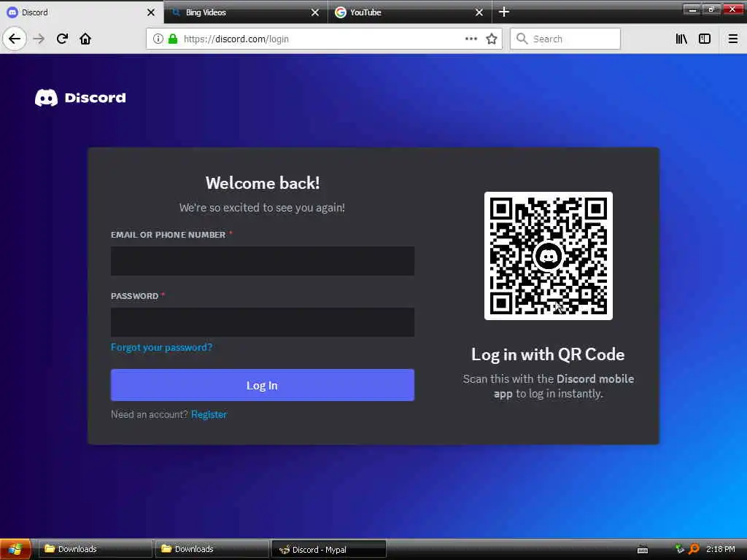The height and width of the screenshot is (560, 747).
Task: Go back using the browser back arrow
Action: [x=15, y=39]
